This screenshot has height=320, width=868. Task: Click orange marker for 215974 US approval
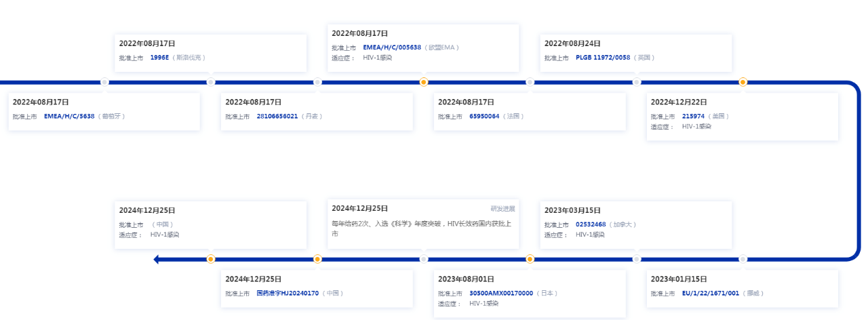pos(743,82)
